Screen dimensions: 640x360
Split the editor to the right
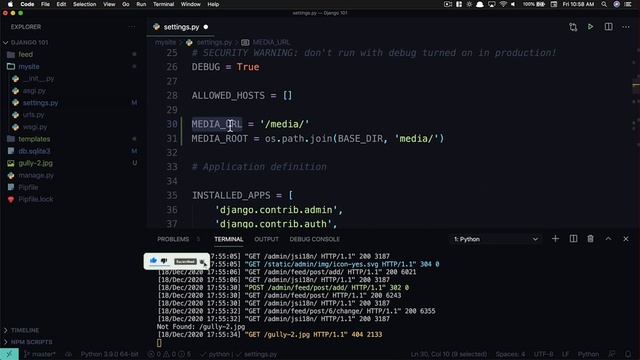pos(608,27)
